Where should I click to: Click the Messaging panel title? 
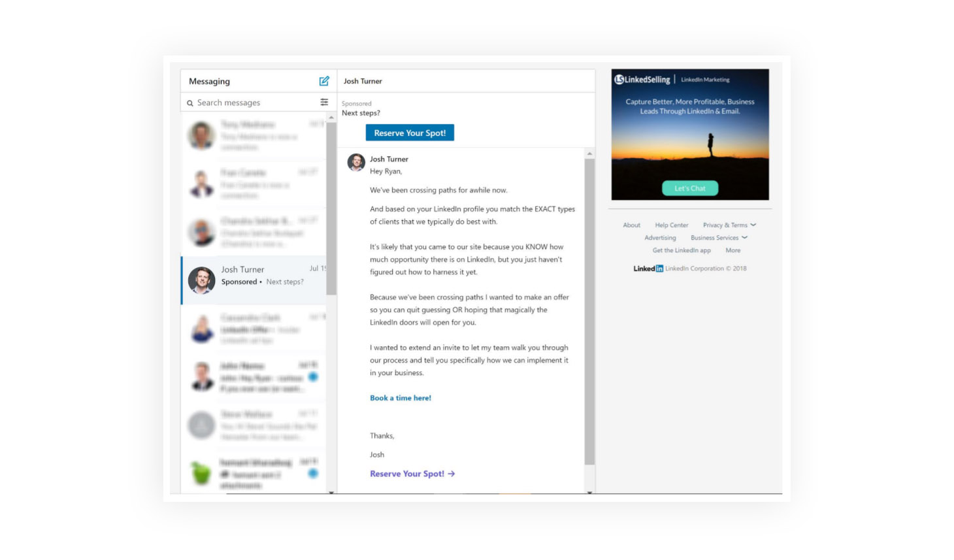[209, 81]
